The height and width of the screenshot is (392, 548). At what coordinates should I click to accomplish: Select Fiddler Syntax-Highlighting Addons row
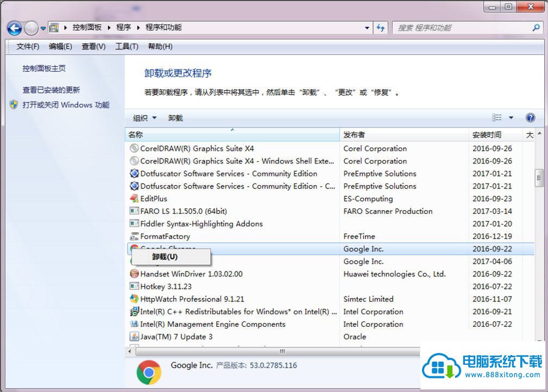point(330,224)
